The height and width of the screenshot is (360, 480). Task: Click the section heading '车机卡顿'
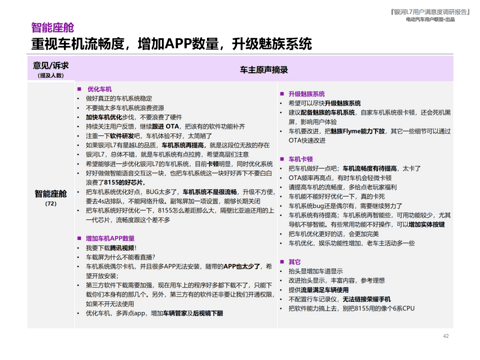pos(301,159)
